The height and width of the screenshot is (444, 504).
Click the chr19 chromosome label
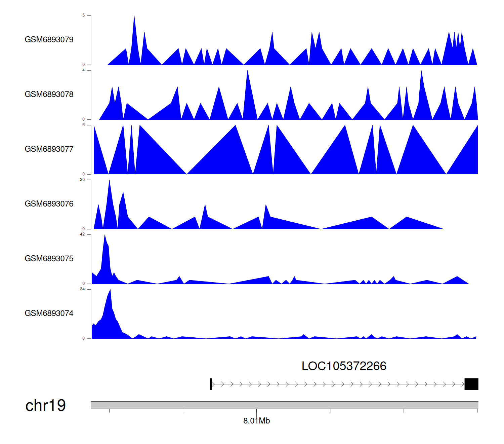coord(45,405)
